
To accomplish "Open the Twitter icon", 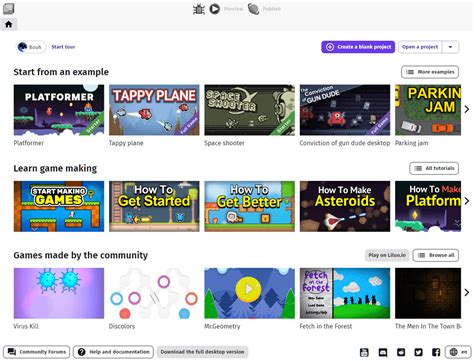I will 418,352.
